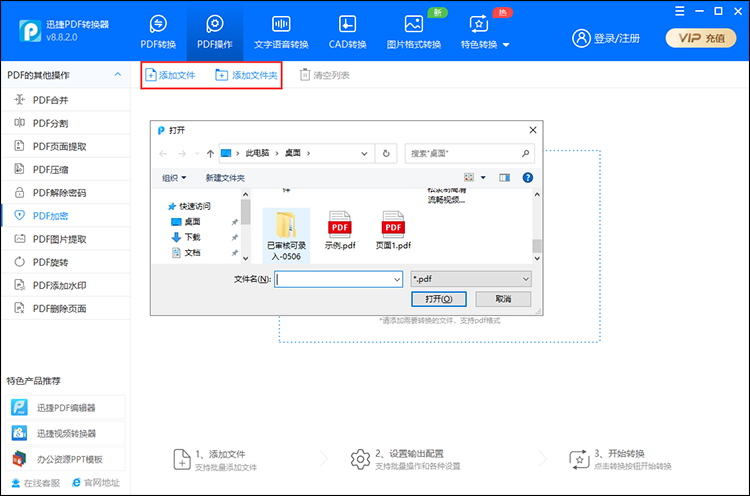Select the 页面1.pdf file

point(393,231)
